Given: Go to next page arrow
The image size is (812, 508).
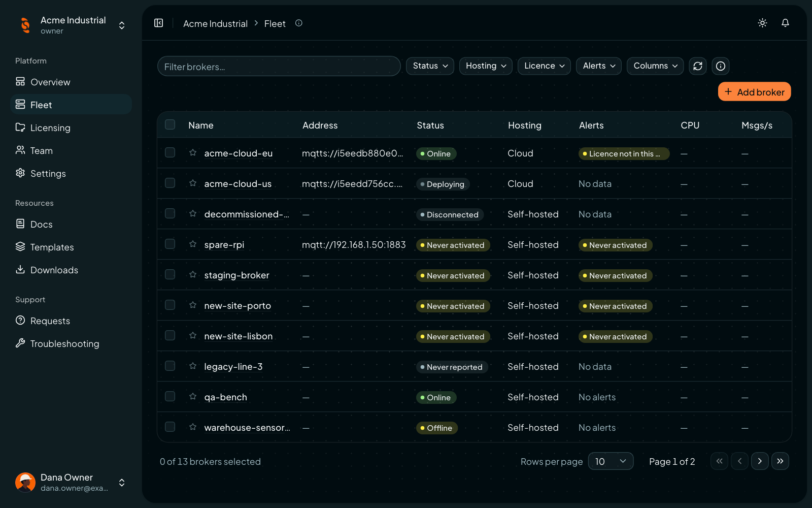Looking at the screenshot, I should (x=760, y=461).
